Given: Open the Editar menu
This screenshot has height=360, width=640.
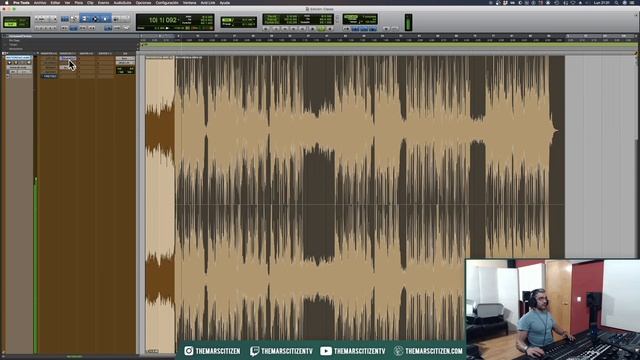Looking at the screenshot, I should coord(55,2).
